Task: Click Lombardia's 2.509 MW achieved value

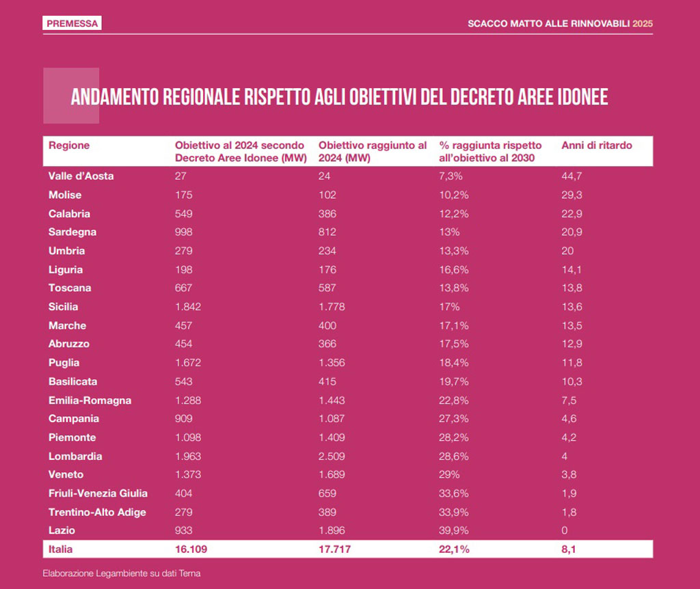Action: click(332, 456)
